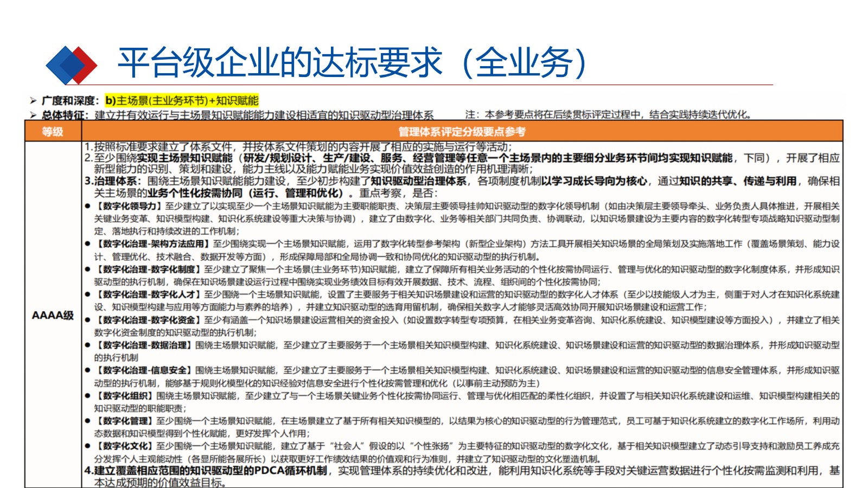Image resolution: width=868 pixels, height=488 pixels.
Task: Select the slide title 平台级企业的达标要求
Action: click(280, 62)
